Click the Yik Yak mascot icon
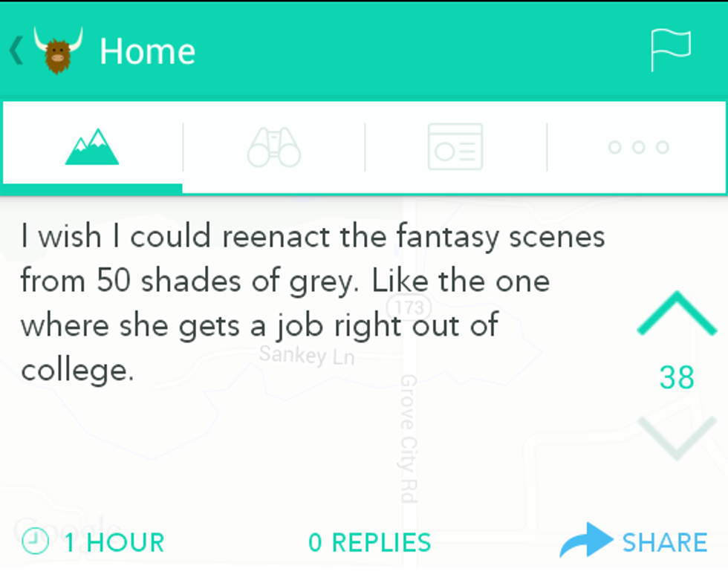 (58, 51)
